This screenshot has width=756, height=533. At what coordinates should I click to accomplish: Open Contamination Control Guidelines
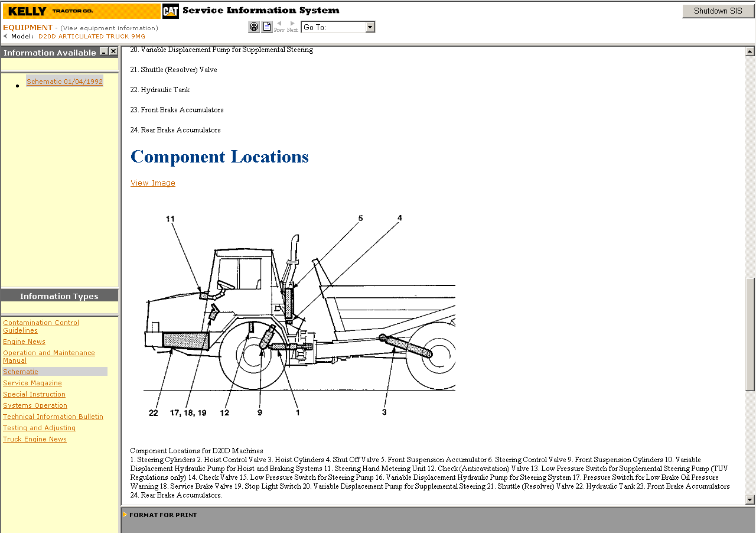point(41,326)
